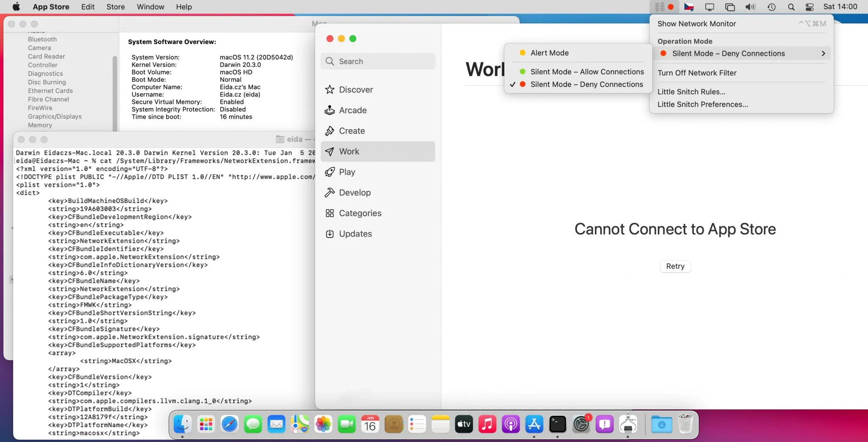868x442 pixels.
Task: Open the display mirroring menu bar icon
Action: click(709, 7)
